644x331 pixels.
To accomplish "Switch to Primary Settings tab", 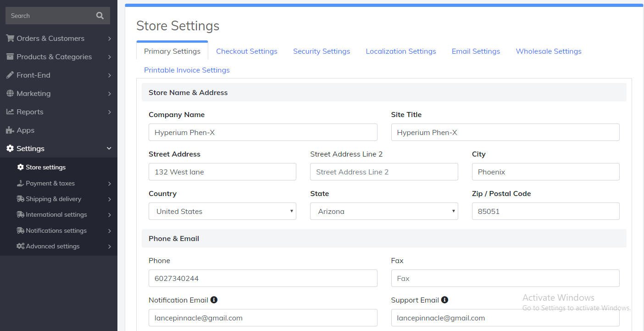I will point(172,51).
